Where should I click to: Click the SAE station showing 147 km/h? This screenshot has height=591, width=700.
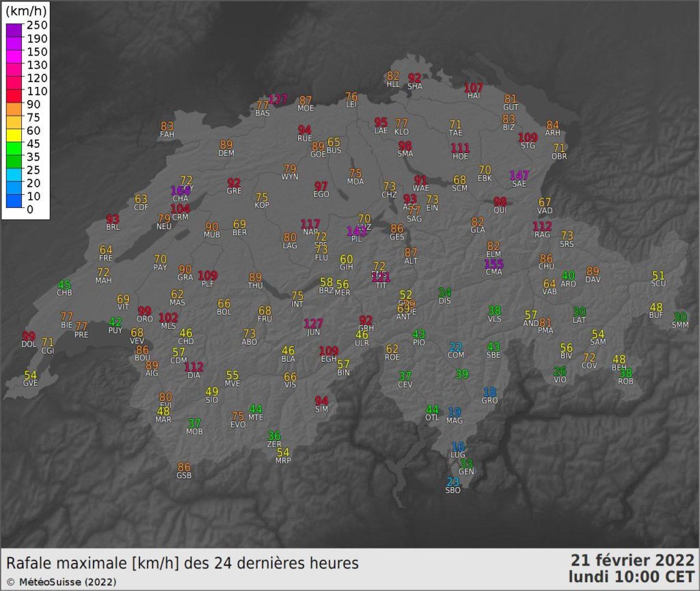[520, 176]
